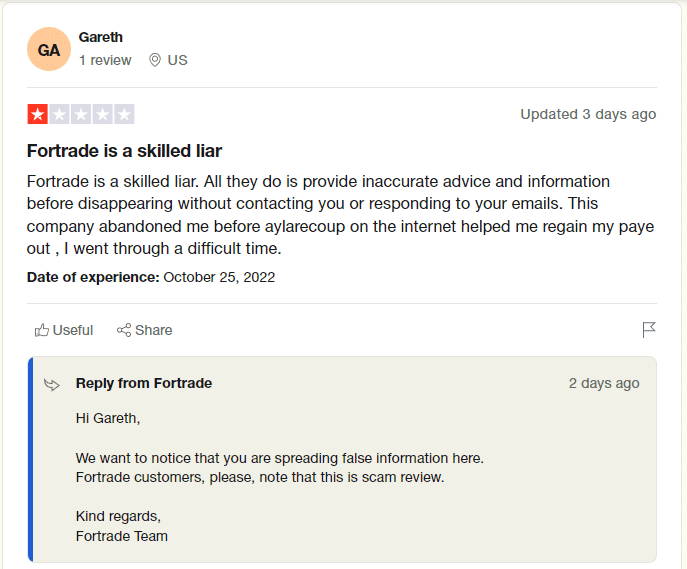Click the red one-star rating box
The image size is (687, 569).
pos(38,114)
